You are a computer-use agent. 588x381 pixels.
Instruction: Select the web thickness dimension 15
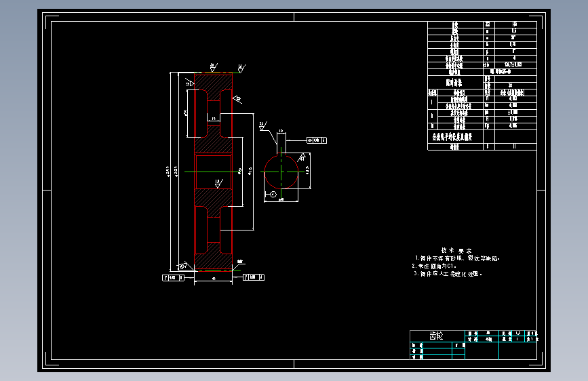coord(214,119)
